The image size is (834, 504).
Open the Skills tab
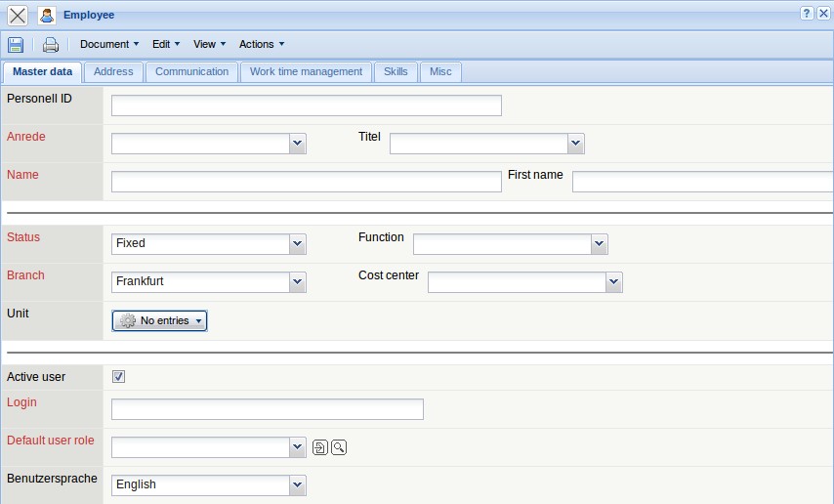(396, 71)
